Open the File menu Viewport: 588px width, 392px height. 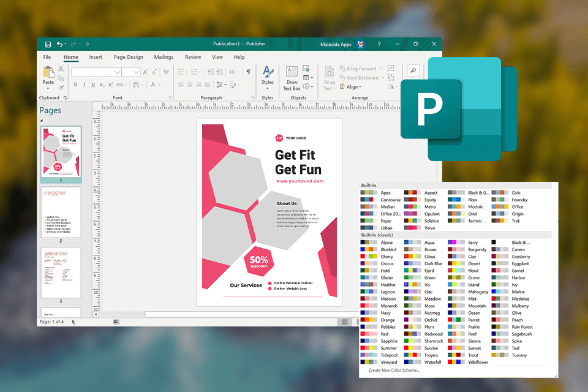(47, 57)
